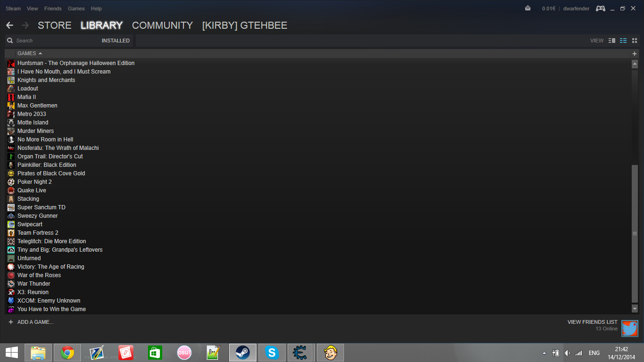Click the No More Room in Hell icon
The image size is (644, 362).
(x=11, y=140)
